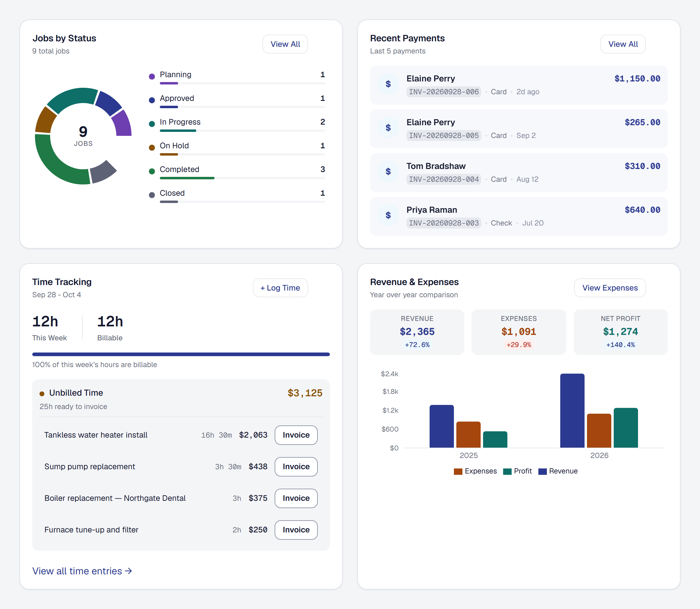This screenshot has width=700, height=609.
Task: Click the dollar icon on Priya Raman's payment
Action: (388, 216)
